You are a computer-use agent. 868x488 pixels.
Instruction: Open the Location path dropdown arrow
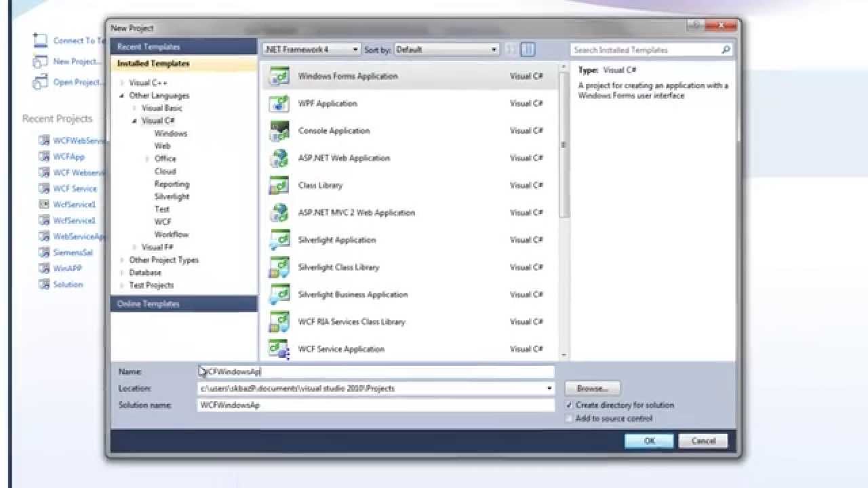coord(549,388)
